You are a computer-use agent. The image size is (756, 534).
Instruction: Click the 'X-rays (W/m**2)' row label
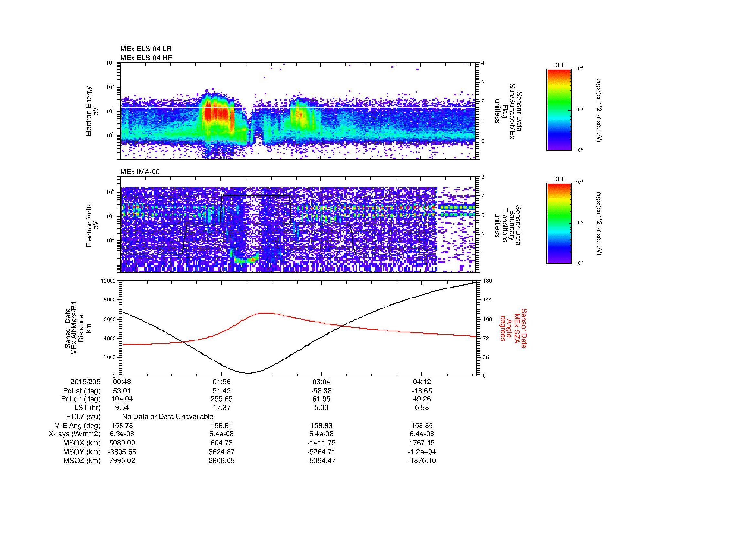(x=75, y=434)
